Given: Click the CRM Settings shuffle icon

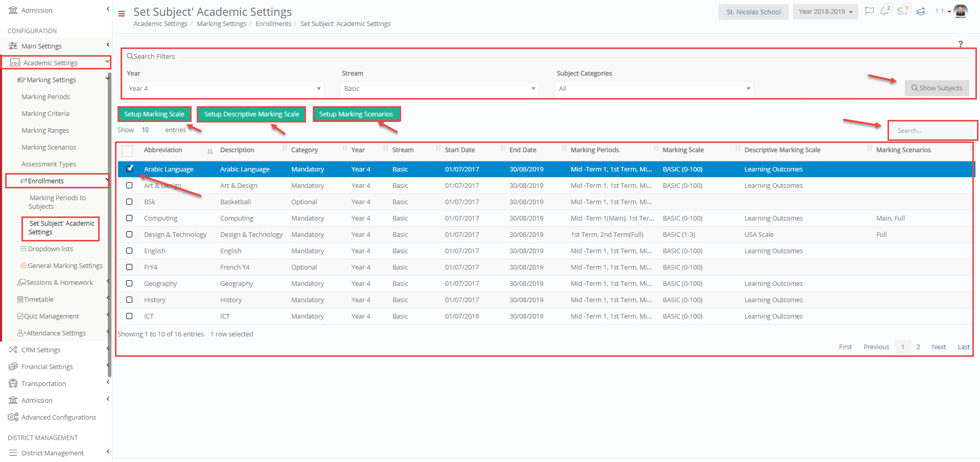Looking at the screenshot, I should [x=13, y=350].
